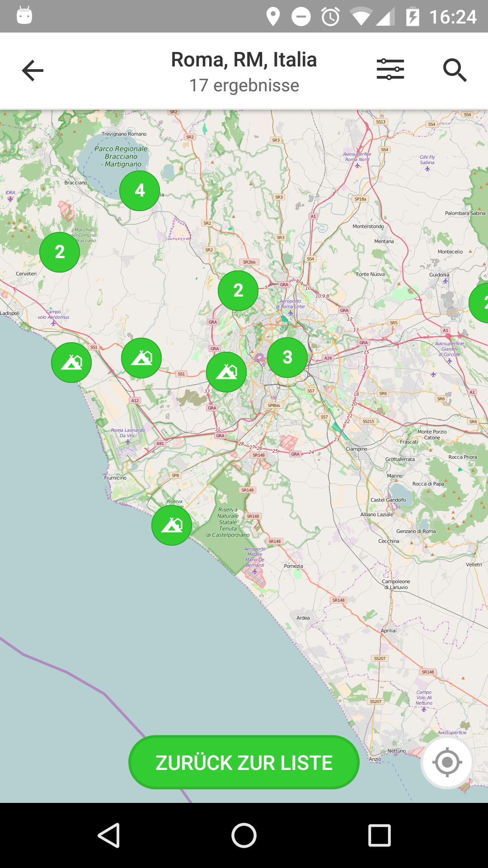488x868 pixels.
Task: Tap Android recent apps button
Action: [380, 835]
